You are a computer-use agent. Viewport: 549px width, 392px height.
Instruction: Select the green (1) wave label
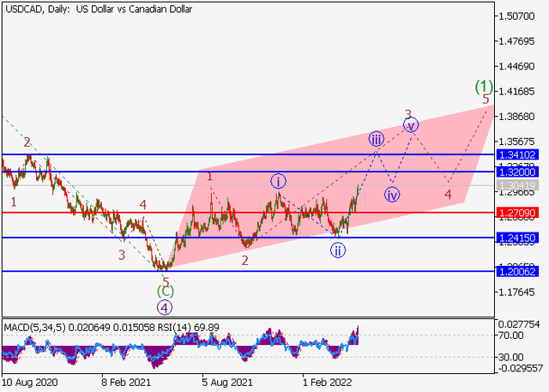(484, 86)
